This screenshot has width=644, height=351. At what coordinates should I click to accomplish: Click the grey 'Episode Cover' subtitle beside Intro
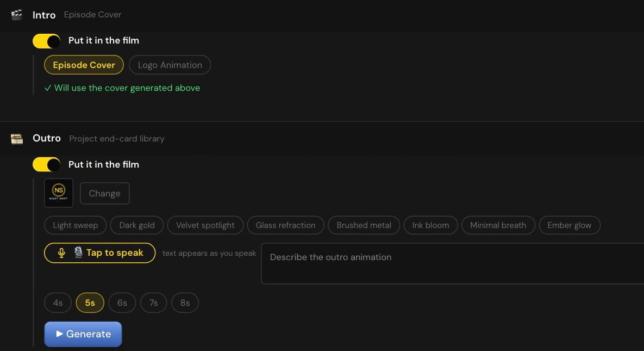pos(92,14)
